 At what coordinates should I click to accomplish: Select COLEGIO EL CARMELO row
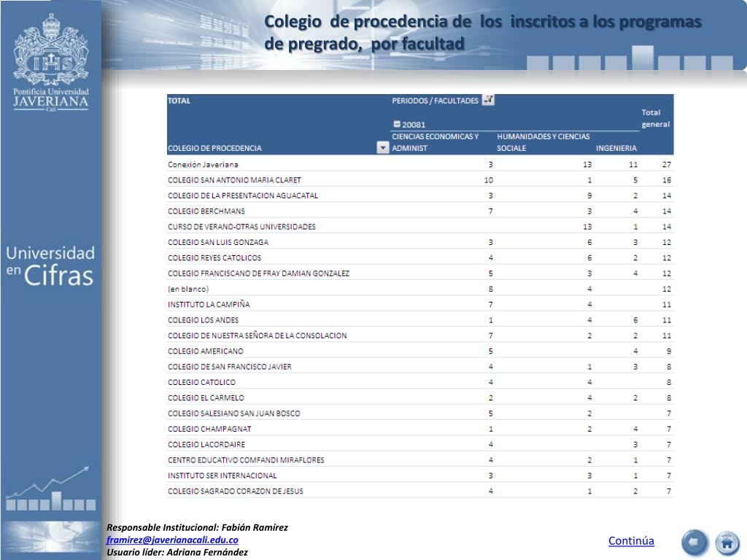pyautogui.click(x=420, y=397)
